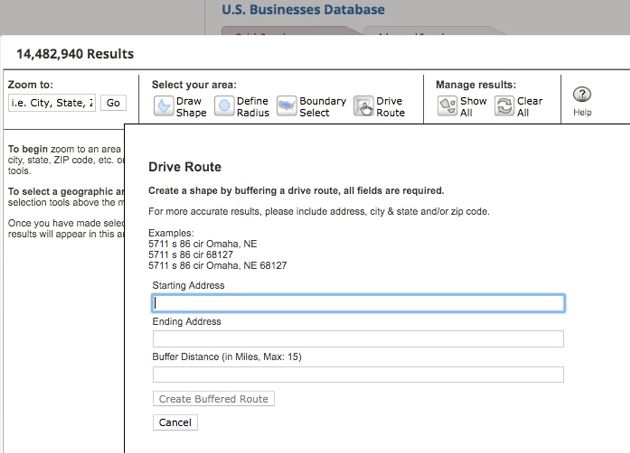Click the Create Buffered Route button

coord(214,399)
